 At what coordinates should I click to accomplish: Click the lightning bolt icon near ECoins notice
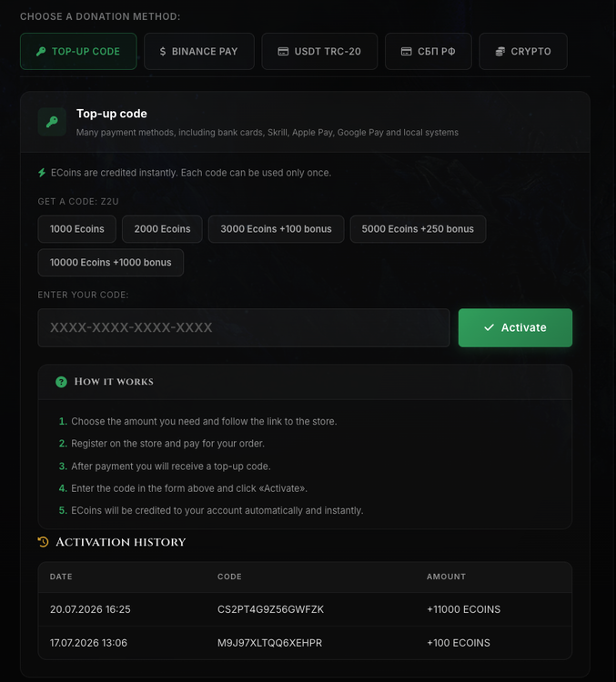(x=42, y=173)
